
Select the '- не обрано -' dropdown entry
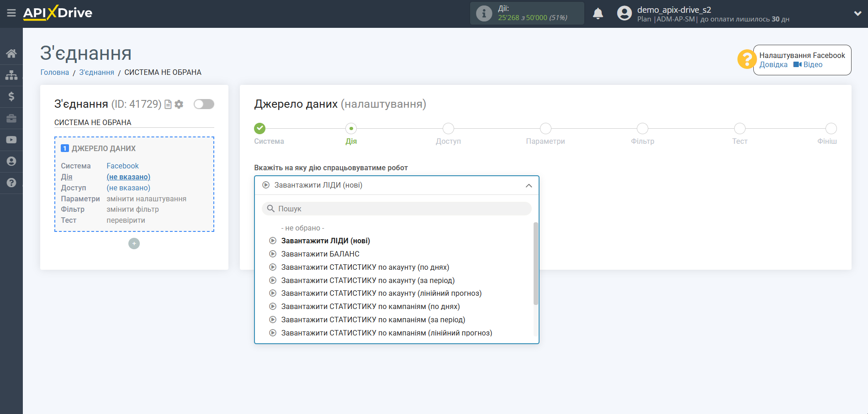302,228
